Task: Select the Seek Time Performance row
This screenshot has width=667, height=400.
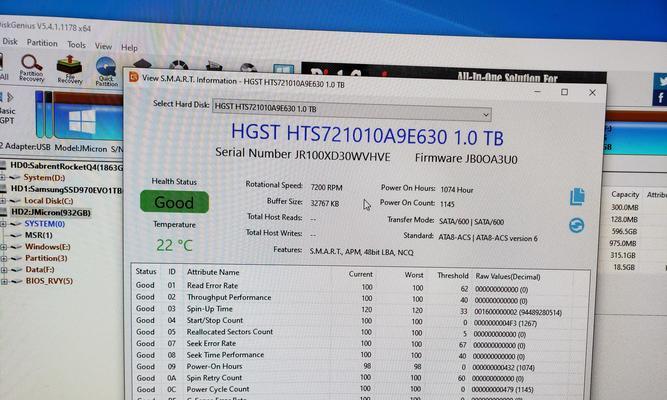Action: pos(359,355)
